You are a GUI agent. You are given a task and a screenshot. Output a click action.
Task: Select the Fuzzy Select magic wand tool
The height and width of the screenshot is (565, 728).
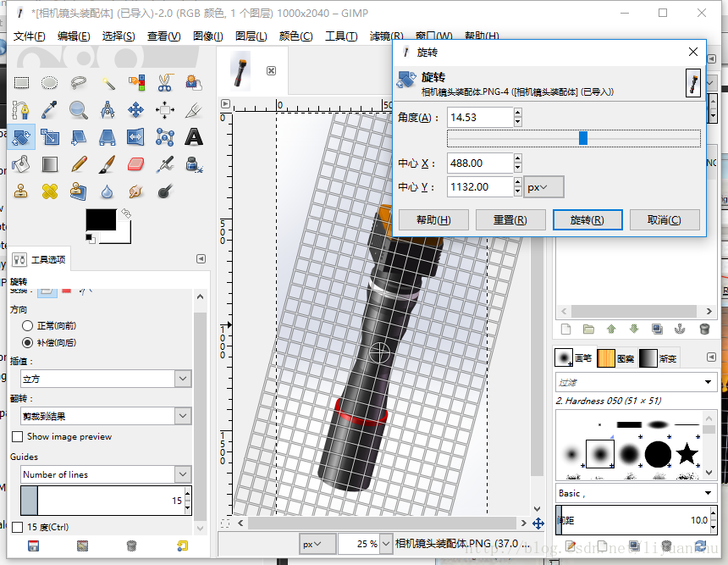pos(108,83)
